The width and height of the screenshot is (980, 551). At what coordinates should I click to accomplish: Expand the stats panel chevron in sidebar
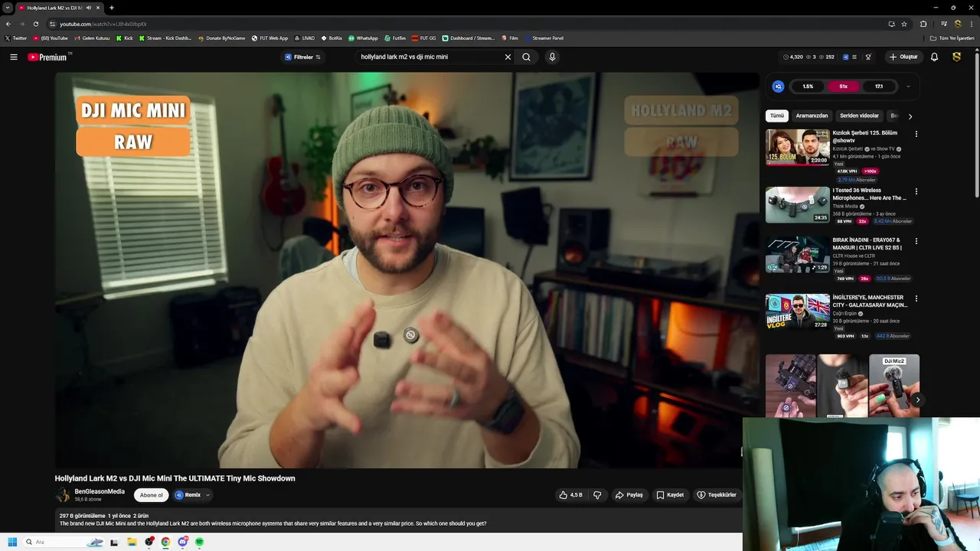908,86
